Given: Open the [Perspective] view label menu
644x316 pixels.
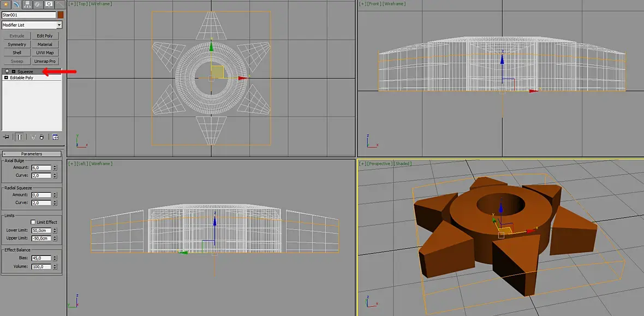Looking at the screenshot, I should pos(380,164).
